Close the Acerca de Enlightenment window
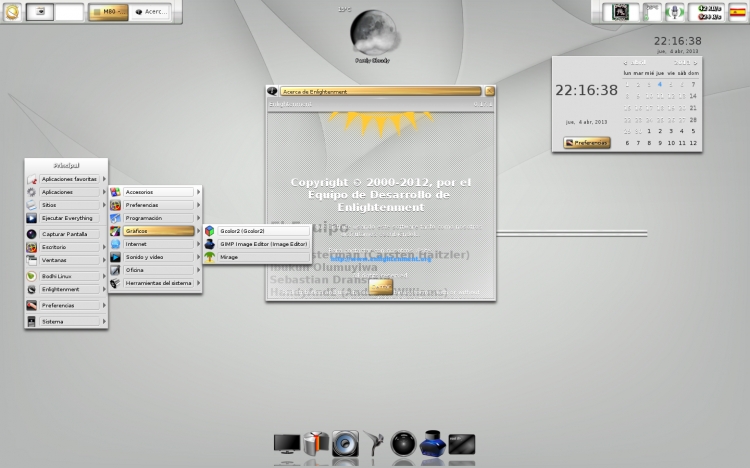The height and width of the screenshot is (468, 750). point(489,91)
